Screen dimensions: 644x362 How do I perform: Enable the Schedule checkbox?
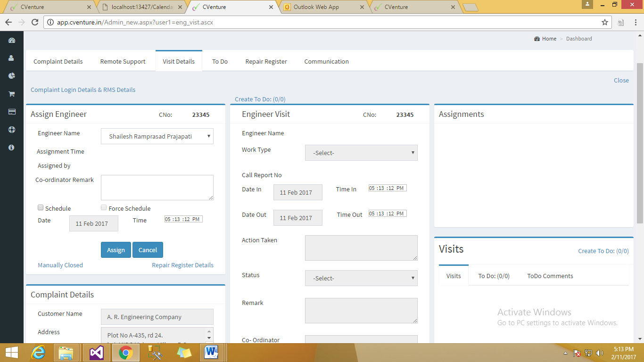(x=41, y=207)
